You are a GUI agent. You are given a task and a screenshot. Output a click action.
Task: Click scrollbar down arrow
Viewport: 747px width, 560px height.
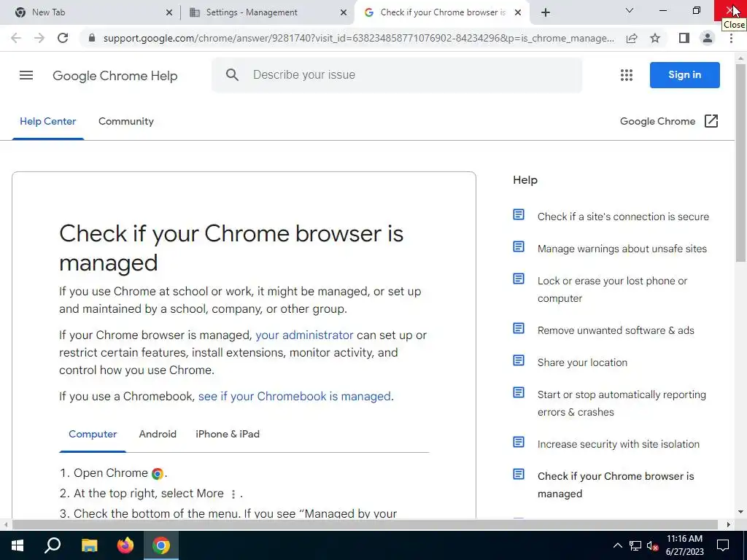pos(740,512)
